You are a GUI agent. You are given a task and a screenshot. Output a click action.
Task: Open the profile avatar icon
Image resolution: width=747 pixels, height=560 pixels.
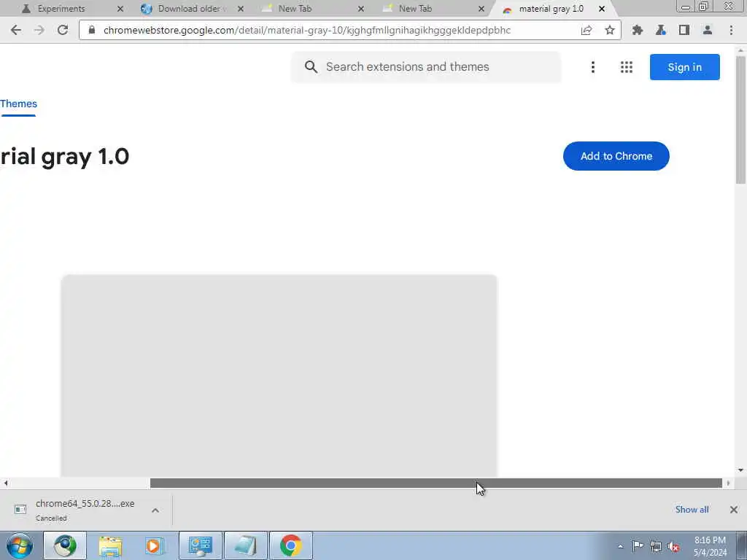click(708, 30)
